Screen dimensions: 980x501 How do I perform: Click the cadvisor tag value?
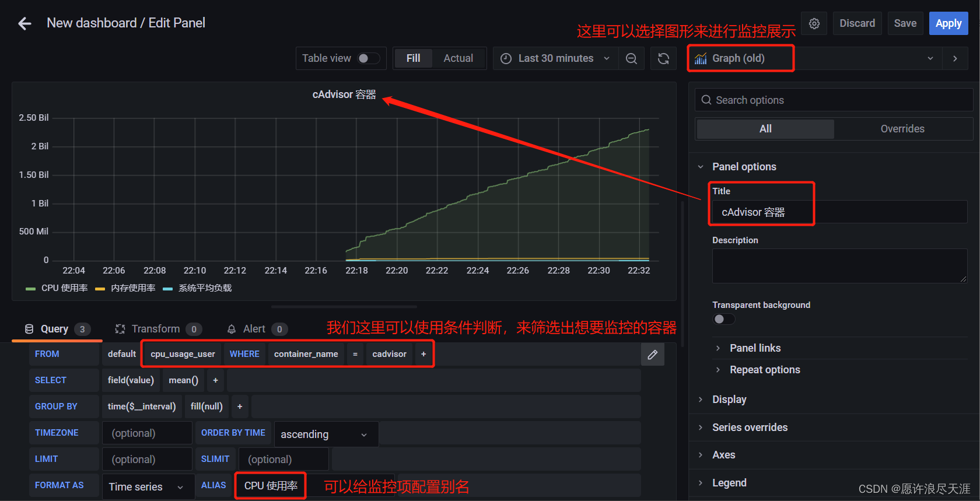(390, 354)
